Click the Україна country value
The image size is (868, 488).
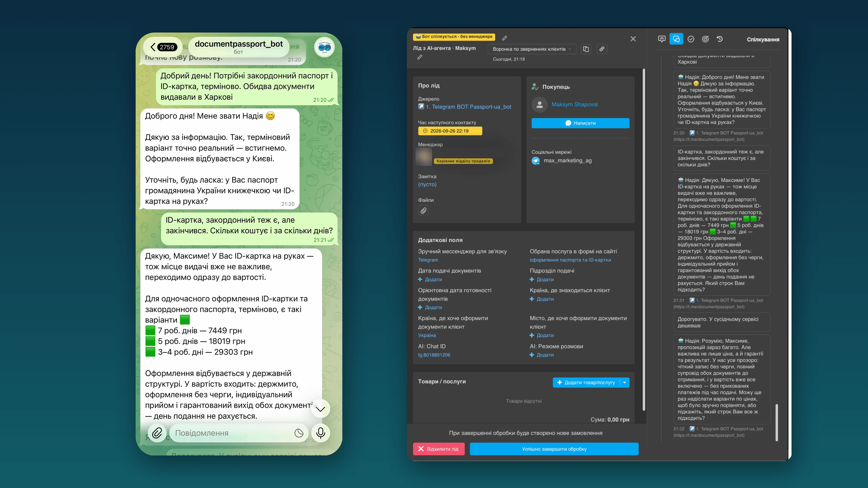(427, 335)
